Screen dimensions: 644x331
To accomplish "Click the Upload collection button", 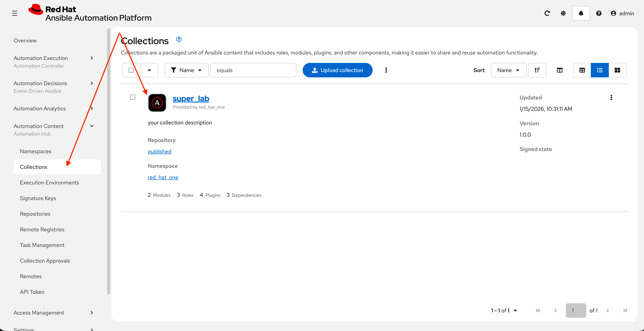I will click(x=337, y=70).
